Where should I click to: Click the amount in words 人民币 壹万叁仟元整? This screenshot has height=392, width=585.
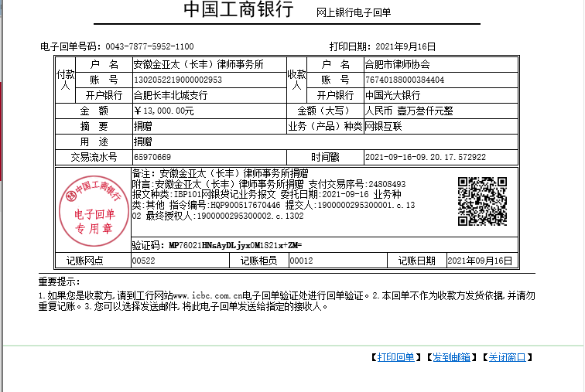click(409, 111)
